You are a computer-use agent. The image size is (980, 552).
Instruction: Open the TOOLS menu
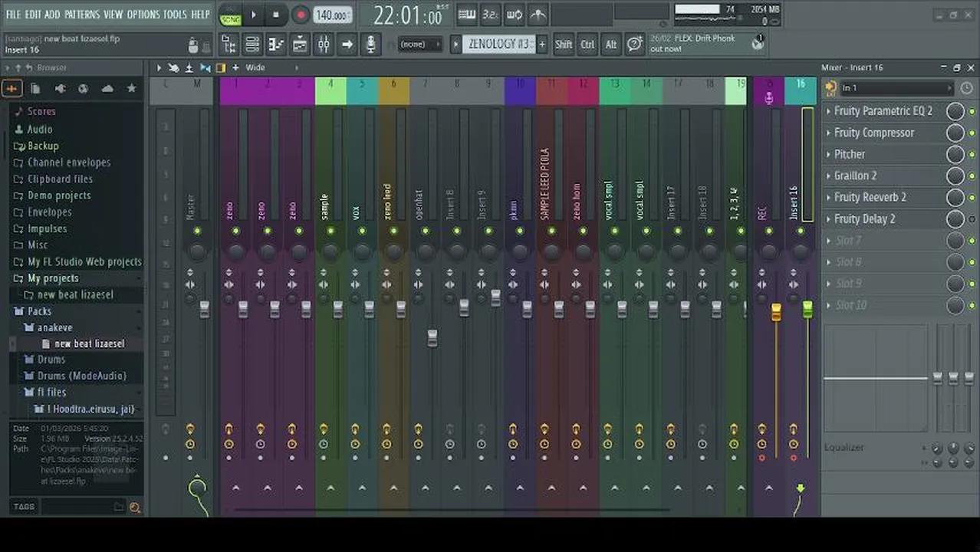pos(175,15)
